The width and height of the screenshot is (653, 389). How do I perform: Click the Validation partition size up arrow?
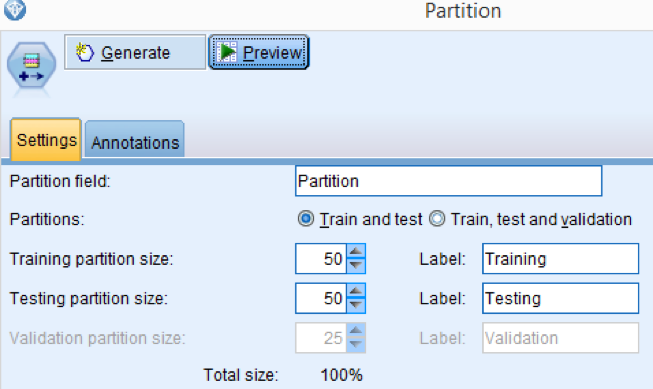356,331
